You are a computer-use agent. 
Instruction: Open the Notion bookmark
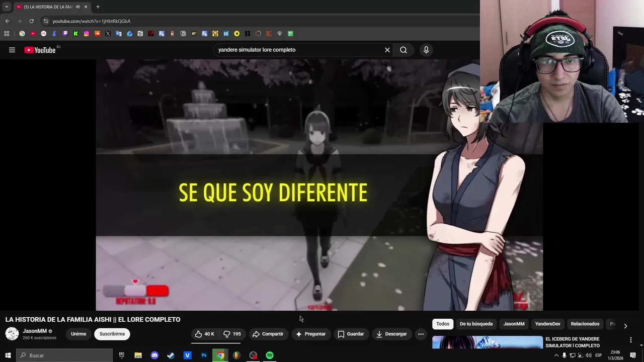[183, 34]
